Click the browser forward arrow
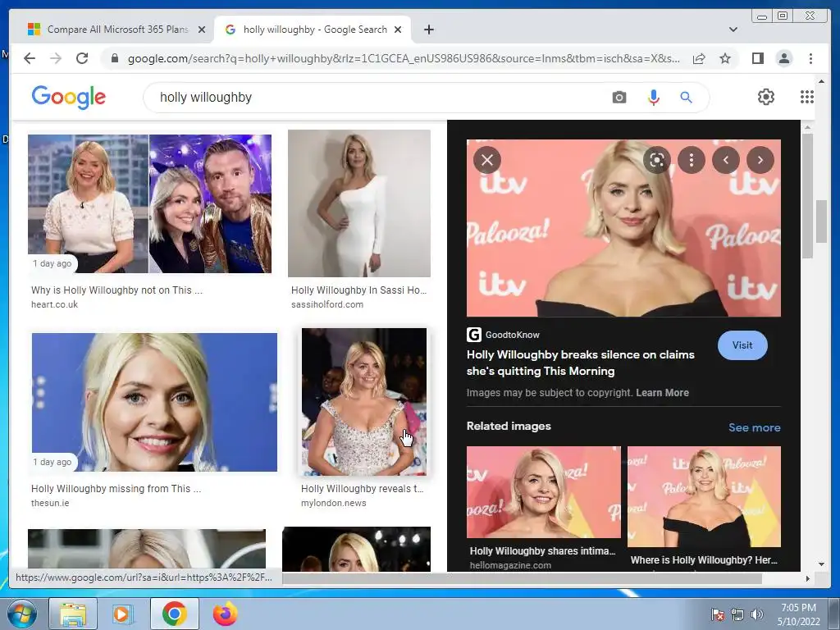840x630 pixels. point(56,58)
